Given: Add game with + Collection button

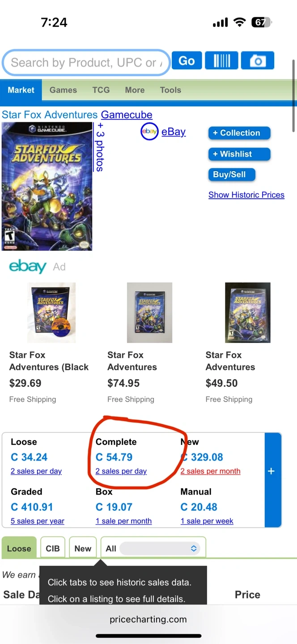Looking at the screenshot, I should click(x=239, y=133).
